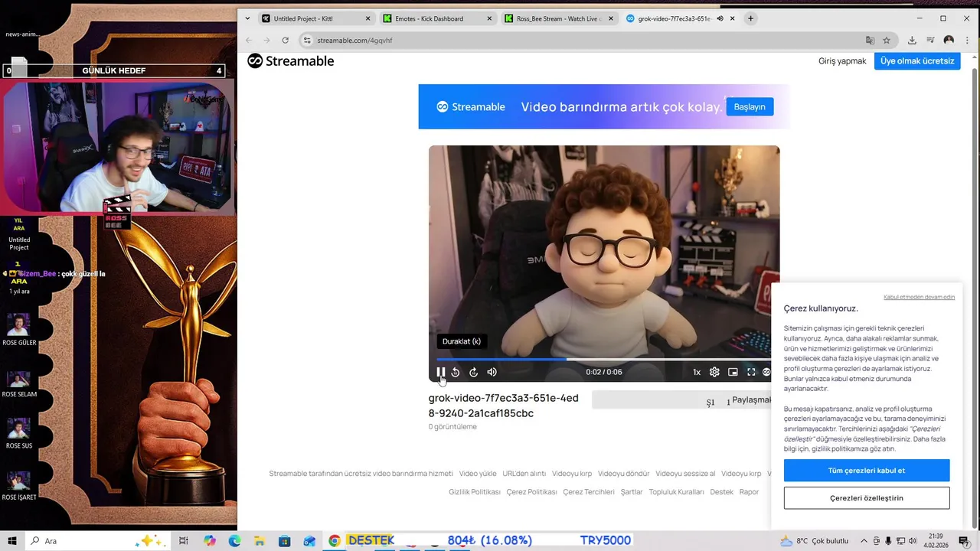The width and height of the screenshot is (980, 551).
Task: Open Çerez Politikası link
Action: click(x=531, y=492)
